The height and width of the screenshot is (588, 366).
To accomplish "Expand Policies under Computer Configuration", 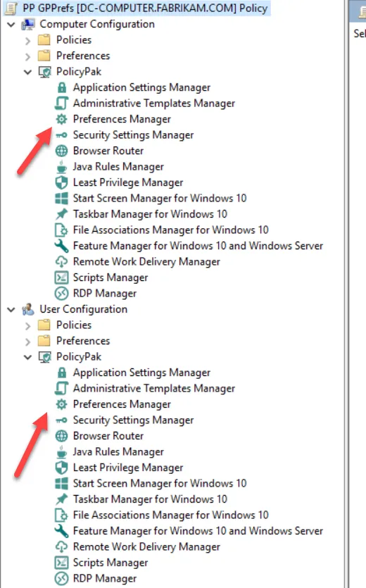I will [27, 41].
